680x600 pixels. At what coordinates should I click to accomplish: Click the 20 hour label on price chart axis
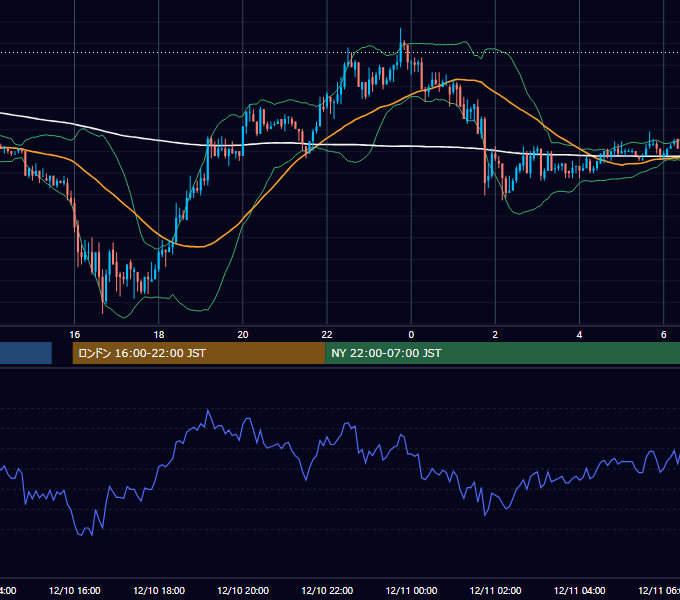[x=243, y=334]
